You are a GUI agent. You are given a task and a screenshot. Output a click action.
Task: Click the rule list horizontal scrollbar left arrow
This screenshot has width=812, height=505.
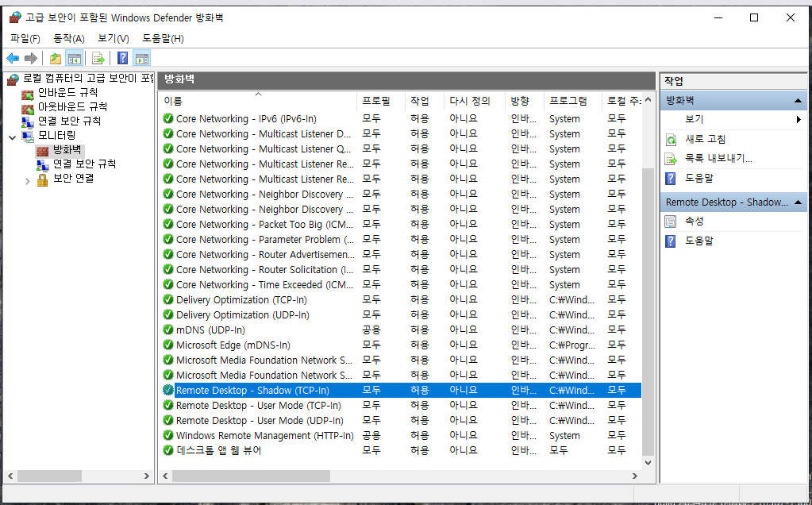(165, 476)
